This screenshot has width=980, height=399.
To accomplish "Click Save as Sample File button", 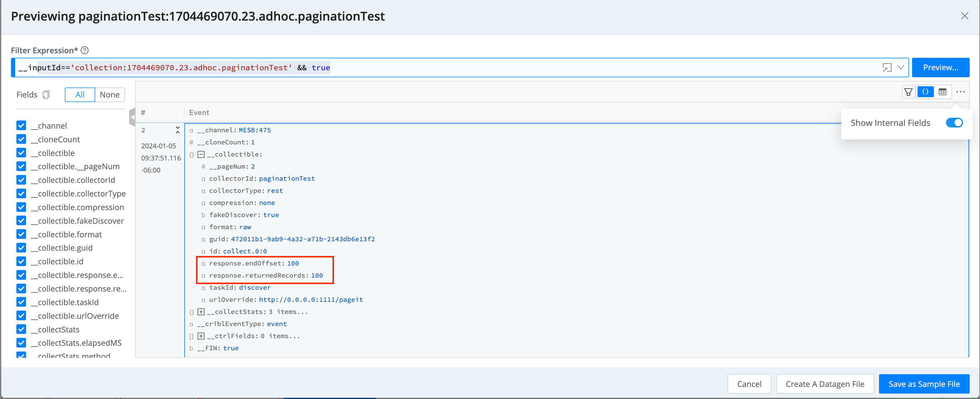I will (x=924, y=384).
